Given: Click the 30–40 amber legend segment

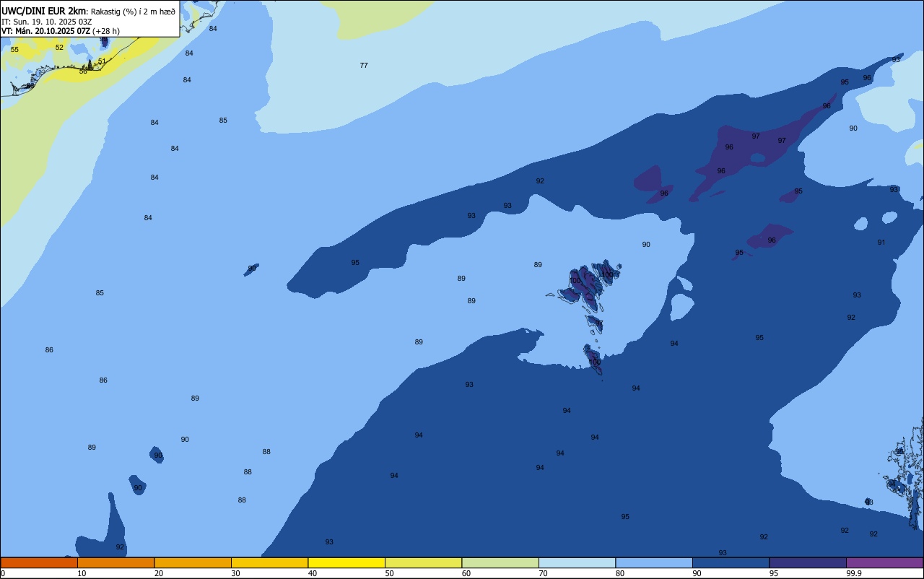Looking at the screenshot, I should coord(269,562).
